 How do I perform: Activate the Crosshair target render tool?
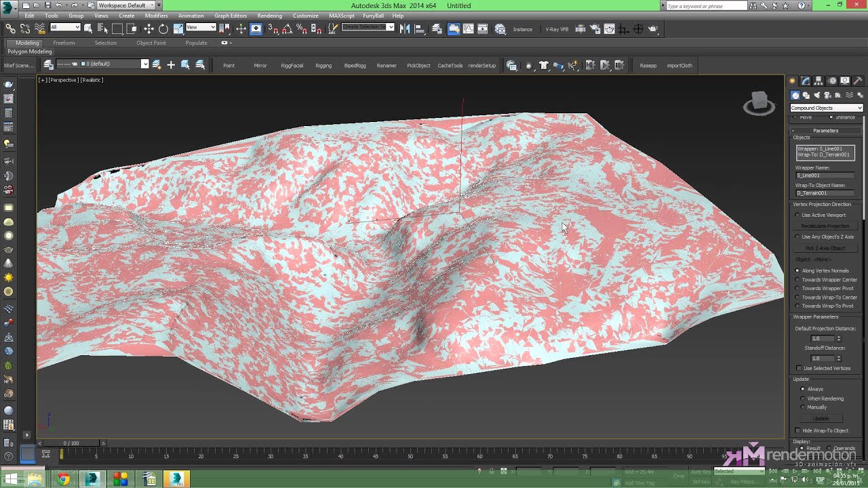click(x=638, y=29)
